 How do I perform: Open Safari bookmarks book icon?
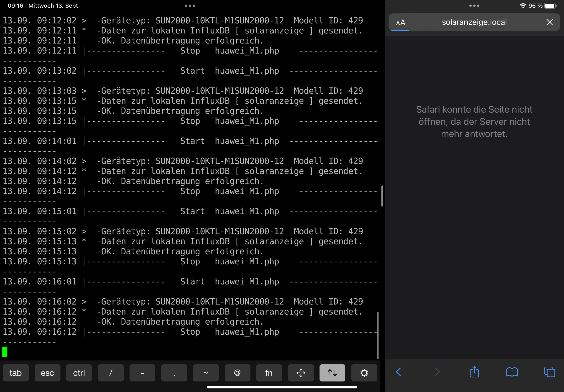click(x=512, y=372)
